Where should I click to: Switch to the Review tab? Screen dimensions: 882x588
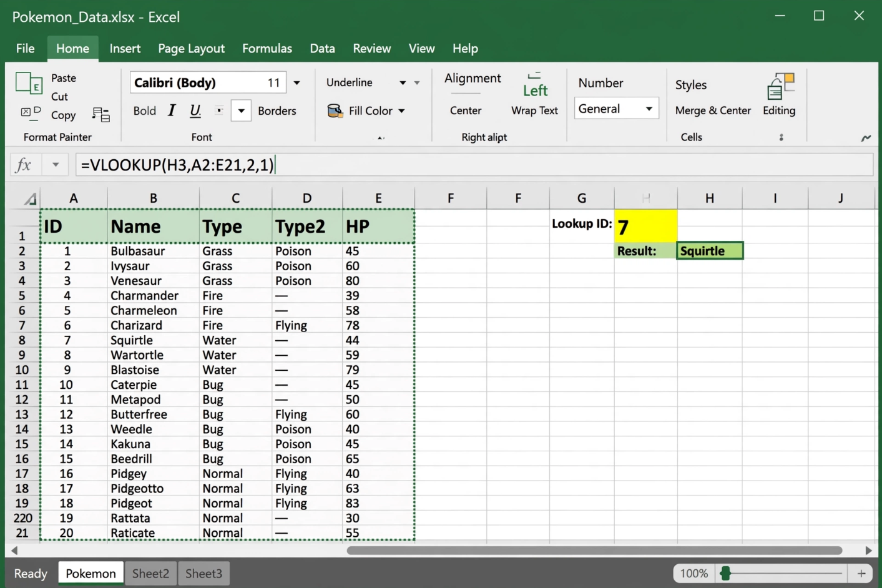[372, 48]
